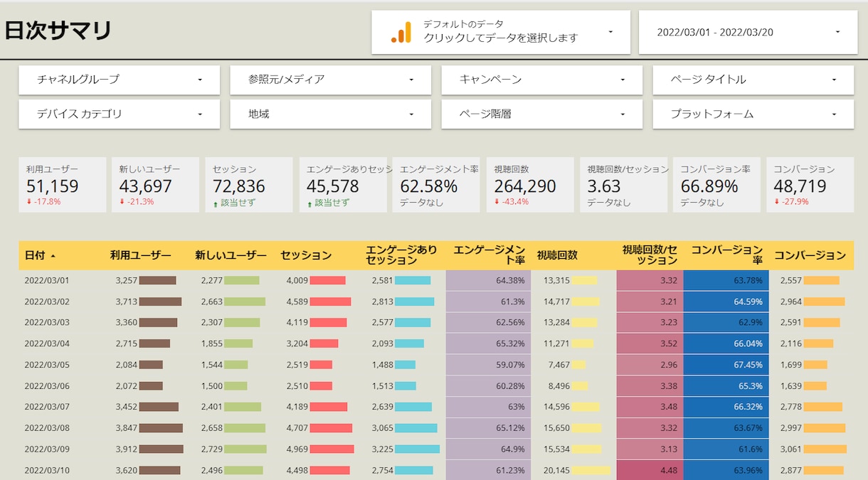The image size is (868, 480).
Task: Click the 3,257 users value for 03/01
Action: [127, 280]
